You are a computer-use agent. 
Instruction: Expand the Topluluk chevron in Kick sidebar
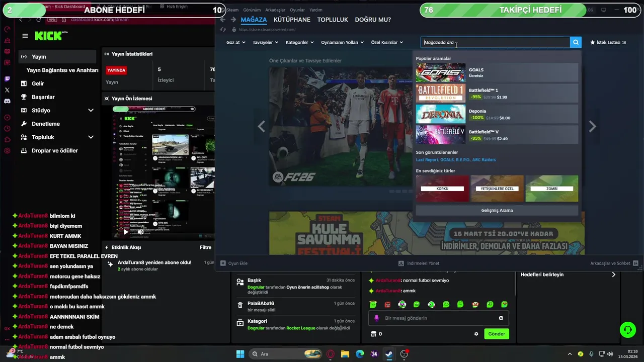91,137
